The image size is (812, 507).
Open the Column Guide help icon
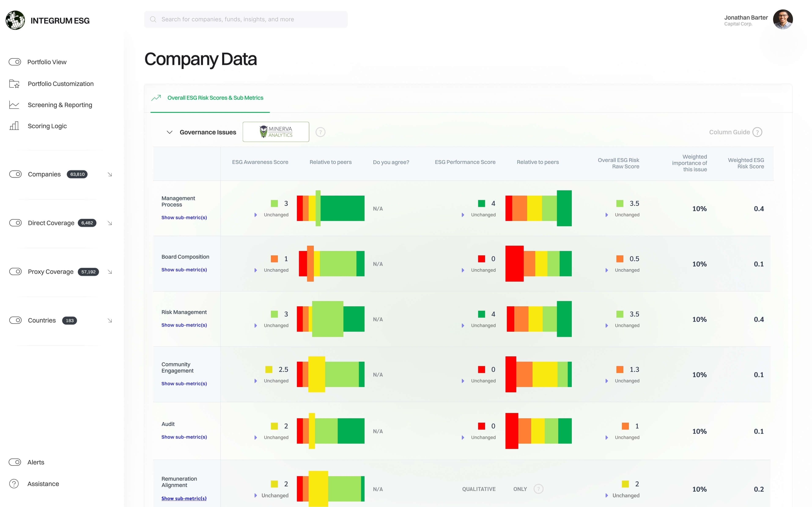[x=757, y=132]
